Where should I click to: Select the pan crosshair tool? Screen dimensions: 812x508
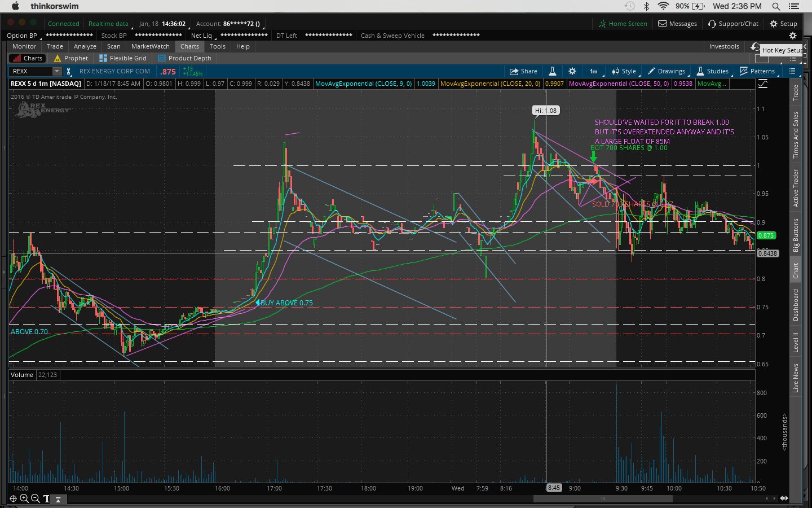point(13,498)
